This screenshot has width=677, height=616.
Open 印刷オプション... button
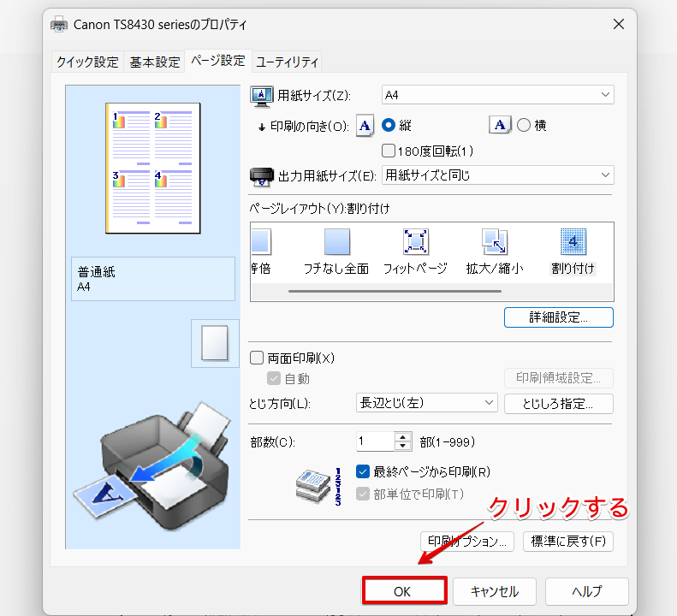tap(467, 542)
